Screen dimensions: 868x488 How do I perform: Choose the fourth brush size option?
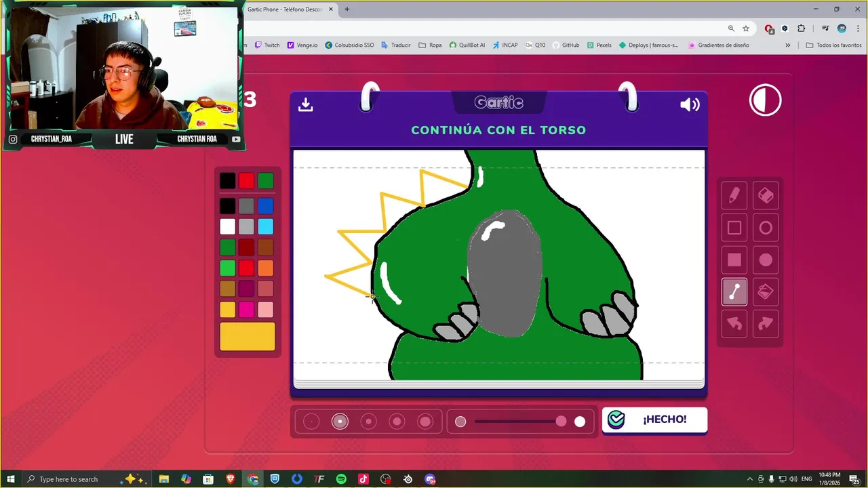click(x=397, y=422)
